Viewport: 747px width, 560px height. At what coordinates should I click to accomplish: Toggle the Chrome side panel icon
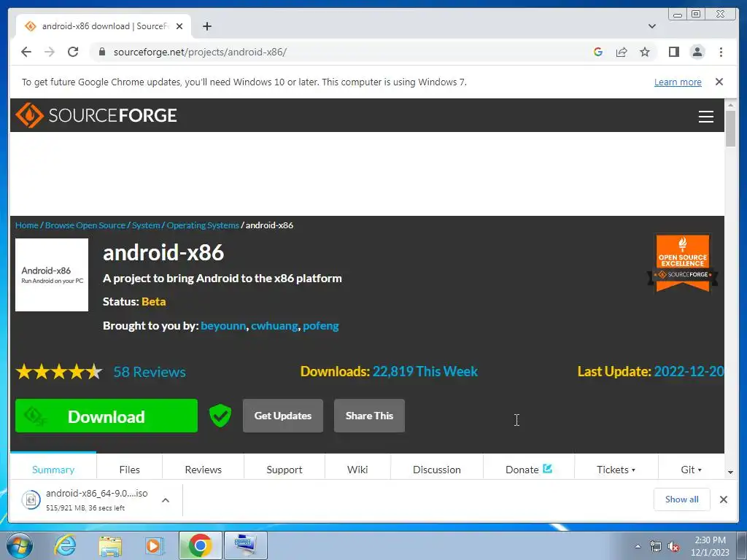673,52
